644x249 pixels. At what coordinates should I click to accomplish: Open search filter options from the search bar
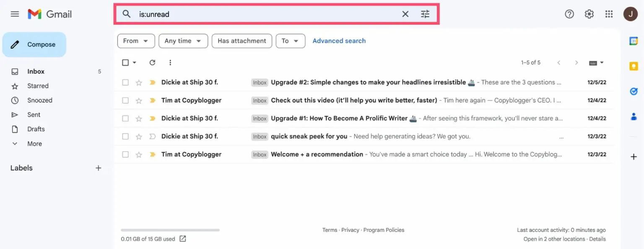(425, 14)
